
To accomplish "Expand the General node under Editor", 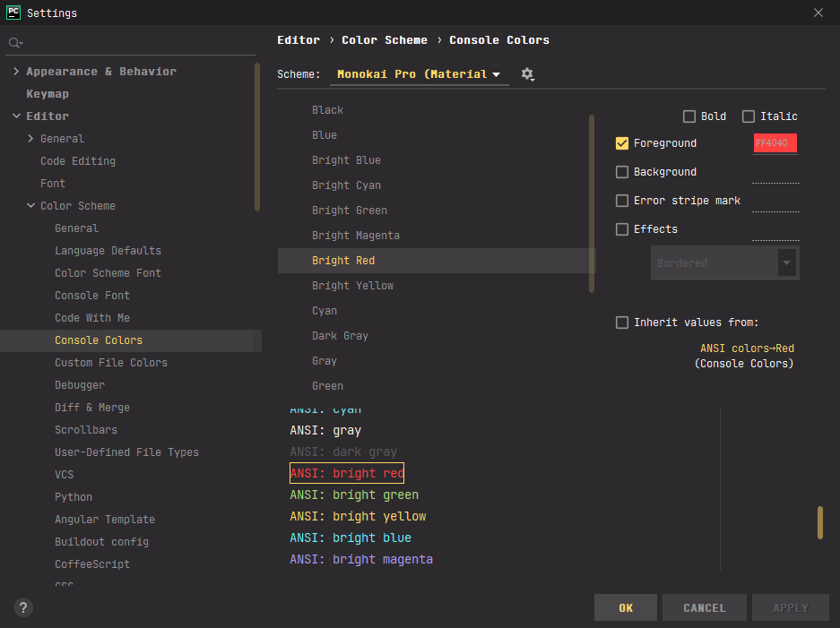I will pyautogui.click(x=31, y=139).
